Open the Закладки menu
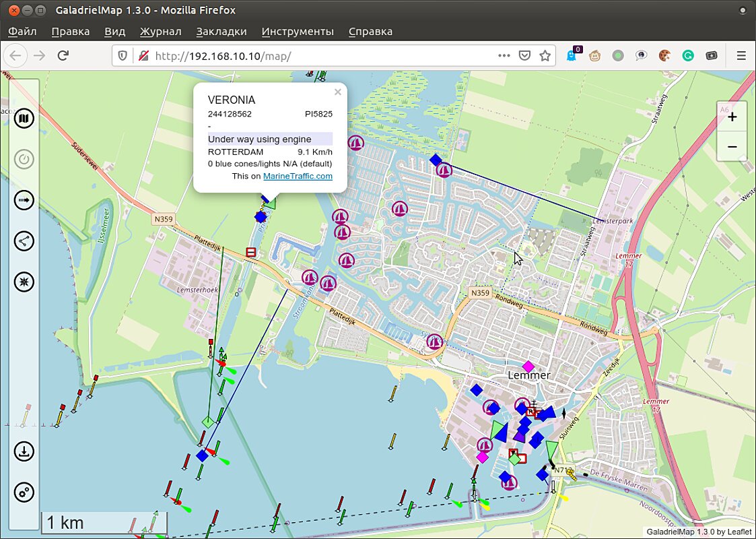This screenshot has width=756, height=539. coord(221,32)
